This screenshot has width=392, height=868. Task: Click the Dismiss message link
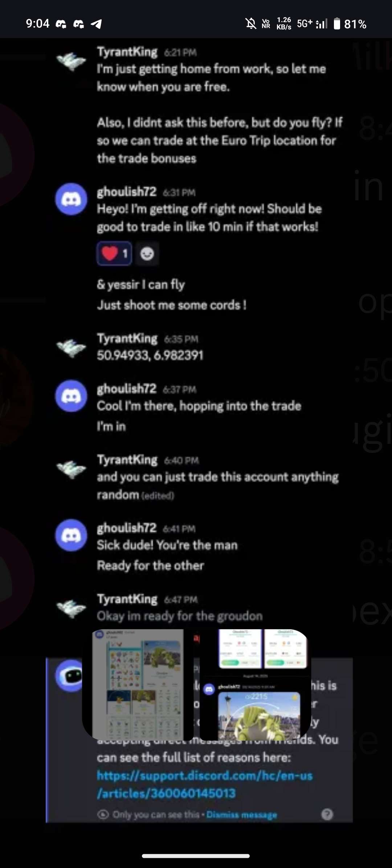(242, 815)
